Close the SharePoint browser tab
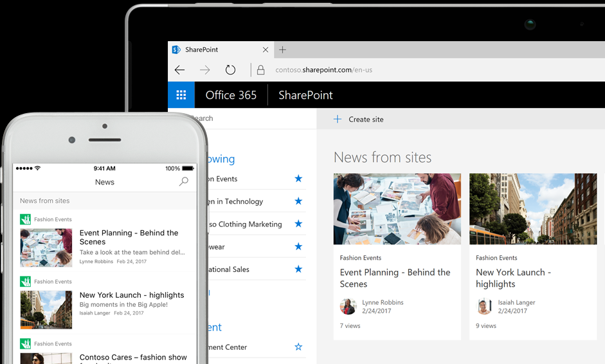 pyautogui.click(x=266, y=50)
